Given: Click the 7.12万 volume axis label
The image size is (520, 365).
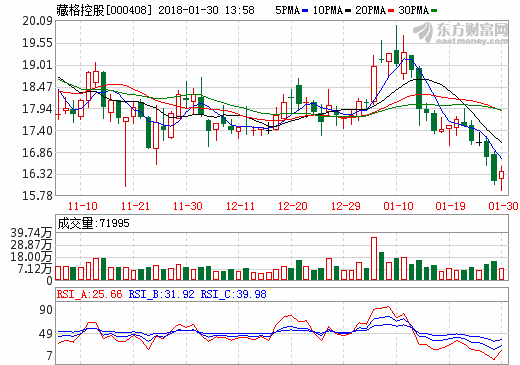Looking at the screenshot, I should point(35,269).
